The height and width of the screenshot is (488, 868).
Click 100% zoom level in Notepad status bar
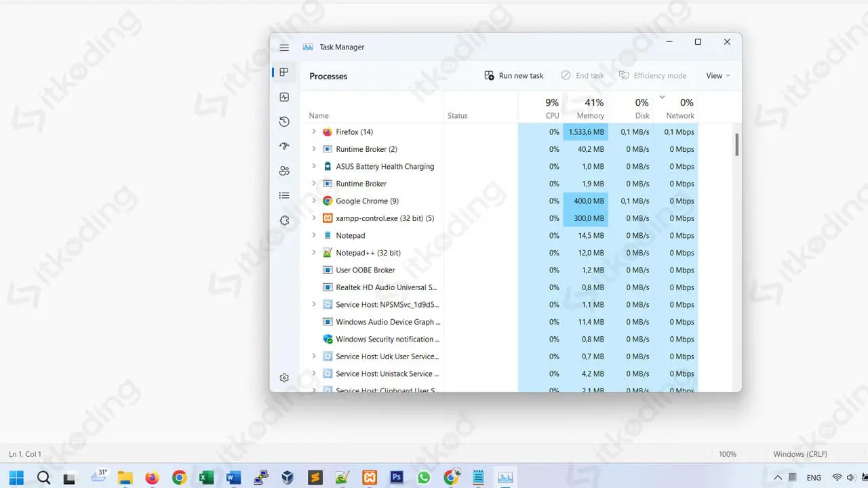(x=728, y=454)
